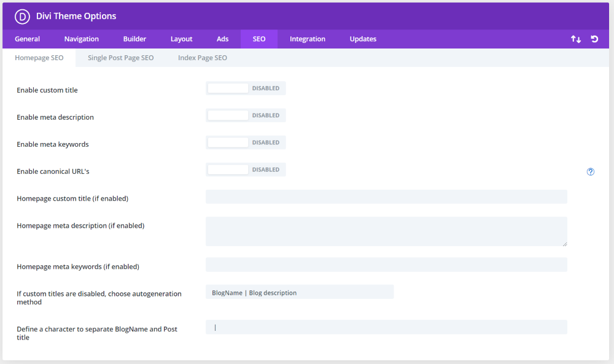The image size is (614, 364).
Task: Click the 'Homepage custom title (if enabled)' label
Action: point(72,199)
